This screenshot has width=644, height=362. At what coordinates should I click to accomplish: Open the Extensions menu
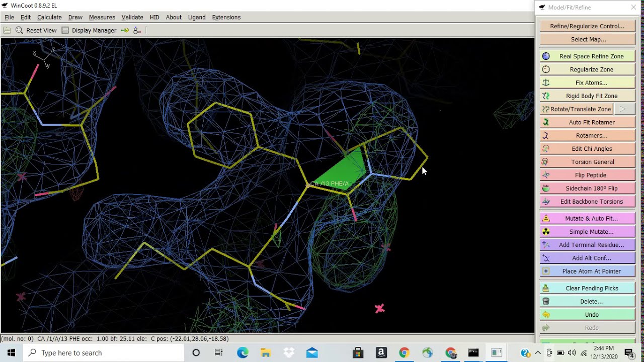(226, 17)
